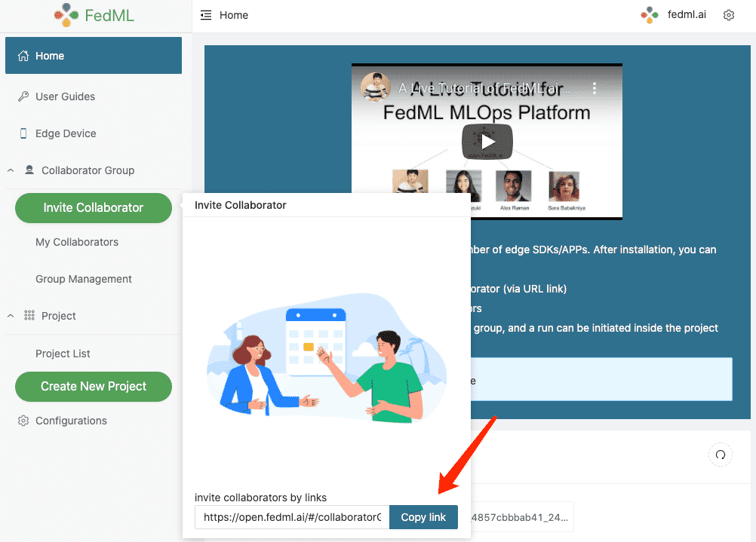
Task: Open the settings gear in the header
Action: click(x=729, y=15)
